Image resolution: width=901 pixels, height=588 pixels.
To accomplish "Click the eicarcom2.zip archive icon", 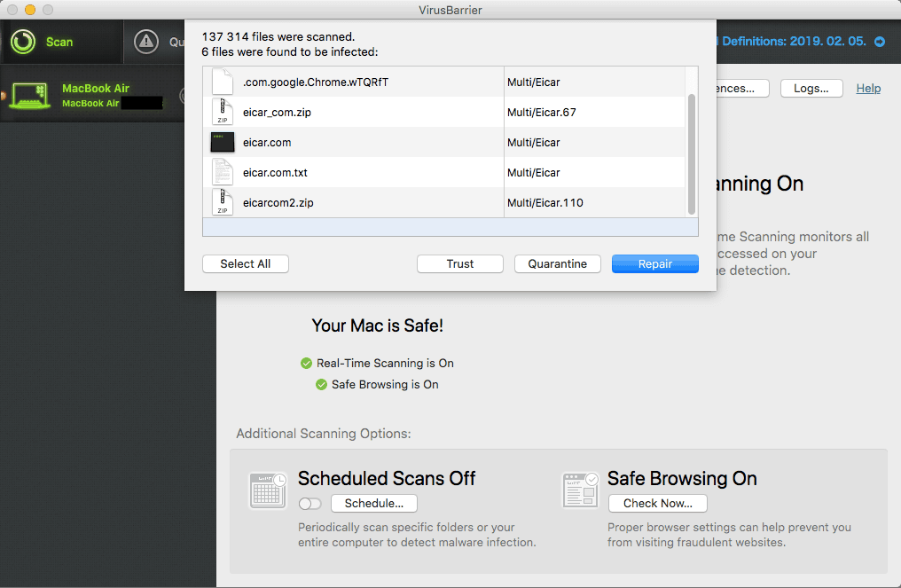I will click(222, 203).
